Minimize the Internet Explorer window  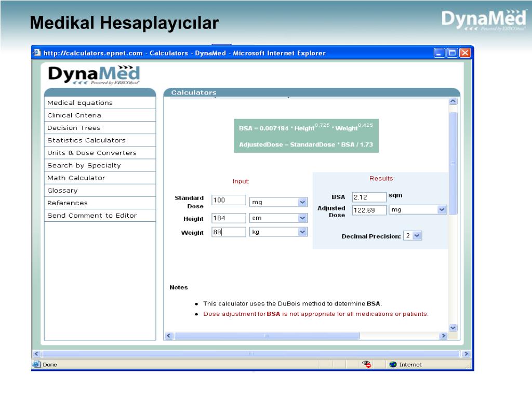coord(439,53)
